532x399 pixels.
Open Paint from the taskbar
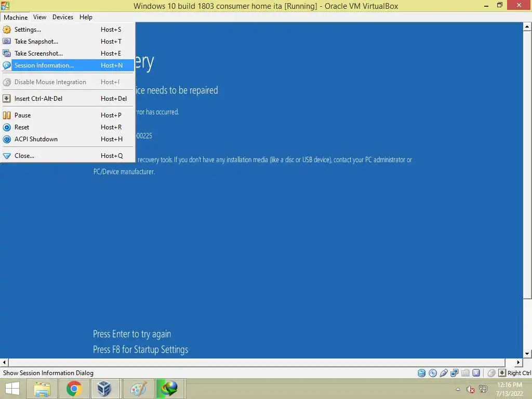tap(138, 389)
